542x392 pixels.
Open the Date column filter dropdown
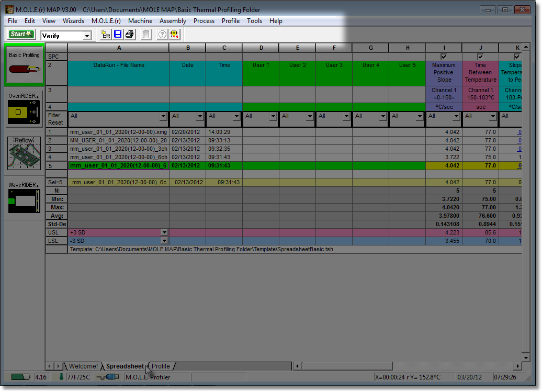pos(200,116)
